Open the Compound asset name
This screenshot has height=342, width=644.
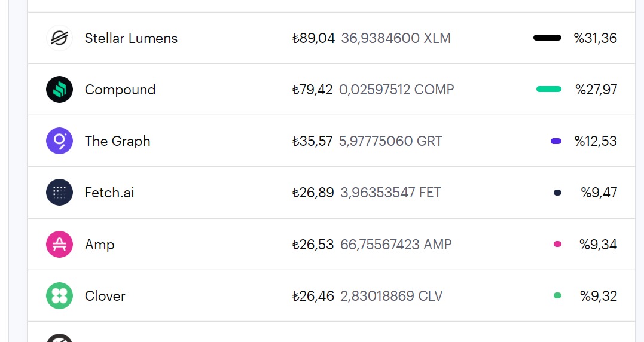pos(120,90)
